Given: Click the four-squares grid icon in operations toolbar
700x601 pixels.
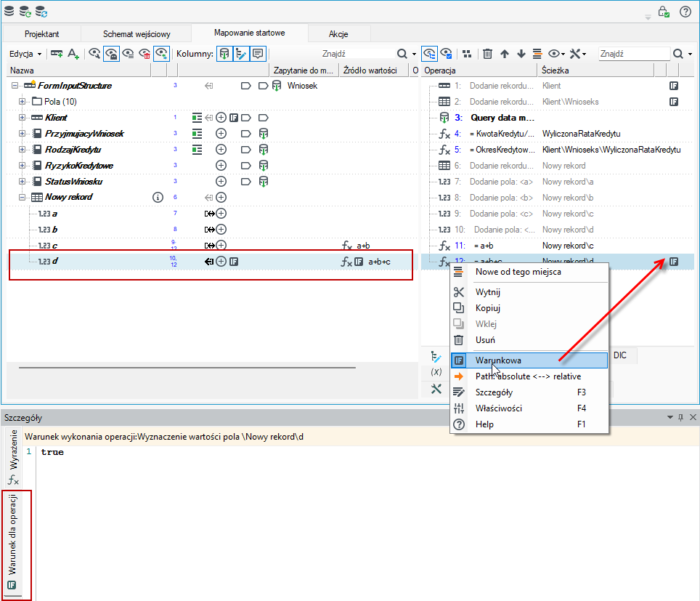Looking at the screenshot, I should pyautogui.click(x=467, y=54).
